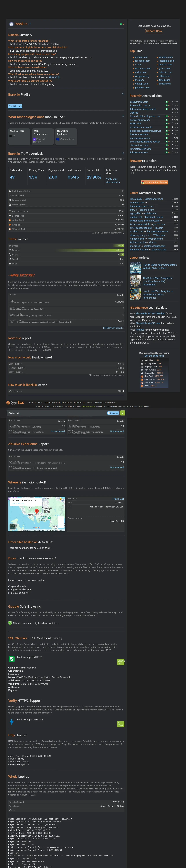Viewport: 186px width, 868px height.
Task: Open the Web Analytics in UX article link
Action: tap(158, 281)
